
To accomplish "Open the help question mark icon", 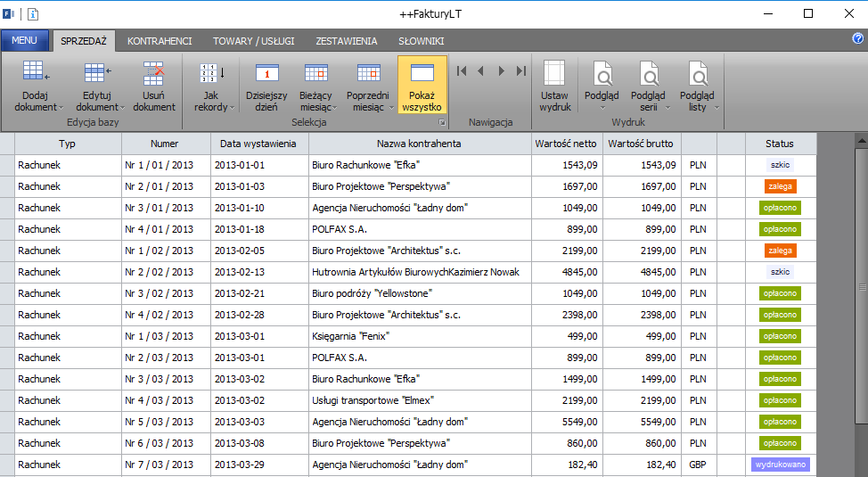I will pyautogui.click(x=857, y=38).
